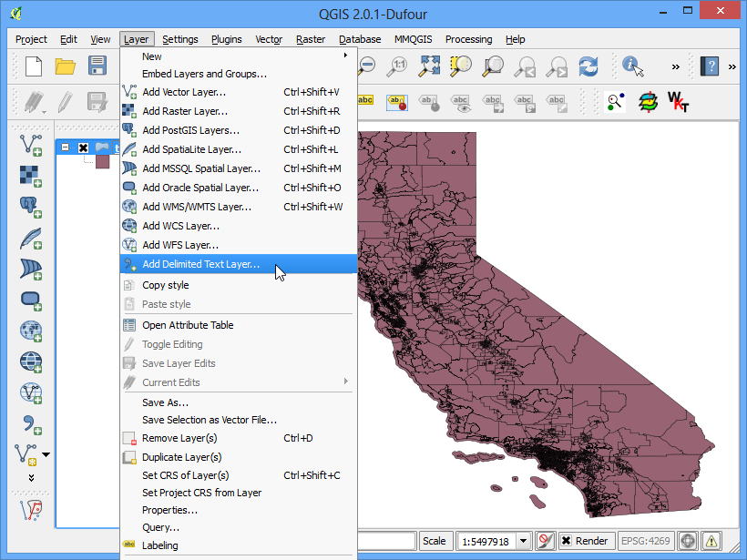Click the EPSG:4269 status bar text
The height and width of the screenshot is (560, 747).
646,541
